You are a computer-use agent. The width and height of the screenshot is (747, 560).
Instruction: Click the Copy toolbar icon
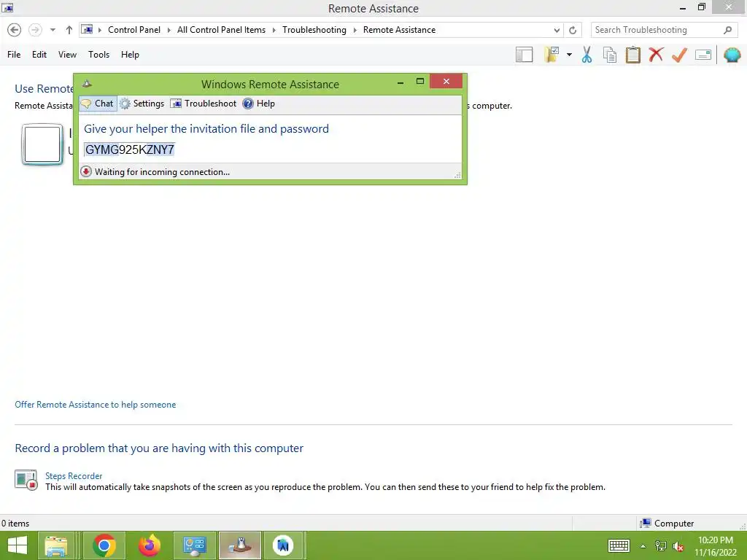610,55
